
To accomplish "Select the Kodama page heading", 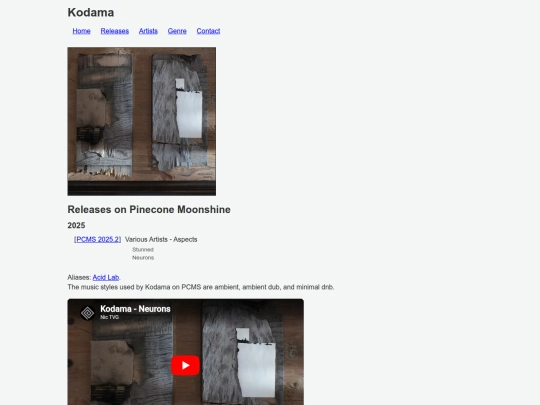I will [91, 12].
